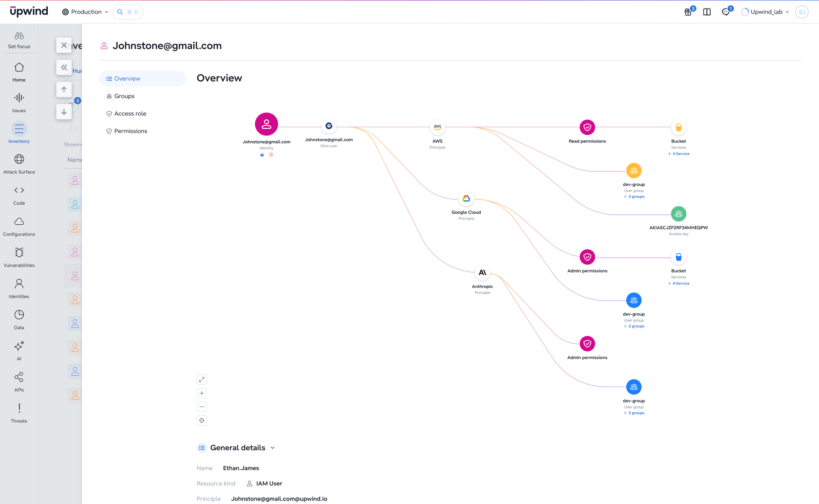Open the Upwind_lab organization dropdown
The height and width of the screenshot is (504, 819).
tap(766, 12)
